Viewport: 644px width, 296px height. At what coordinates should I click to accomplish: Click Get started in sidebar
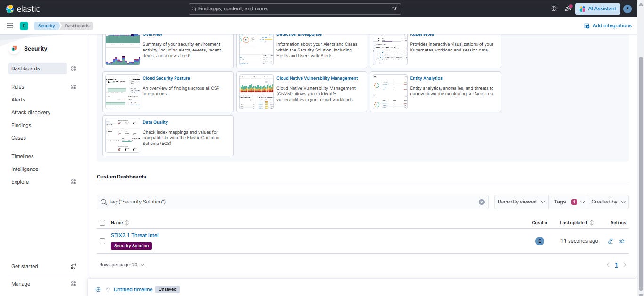point(25,266)
